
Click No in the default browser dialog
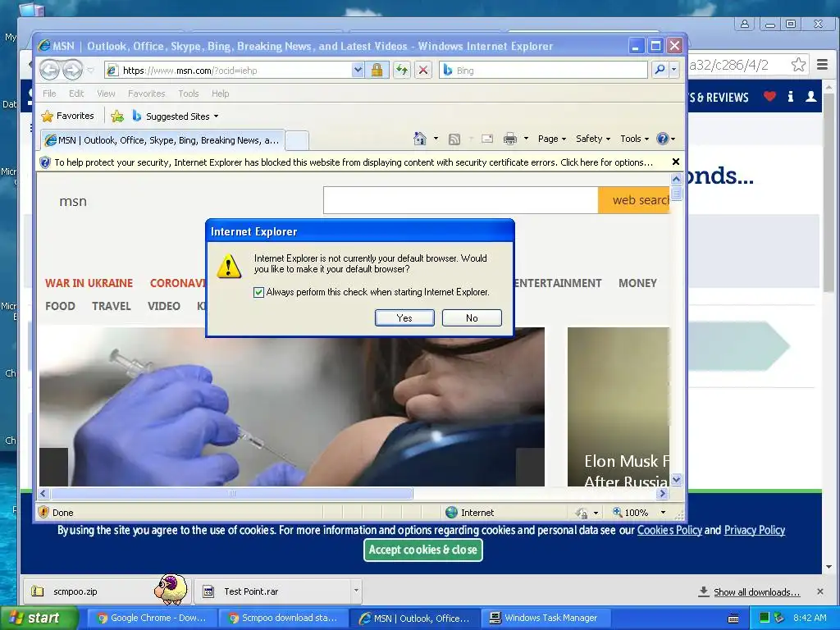472,317
